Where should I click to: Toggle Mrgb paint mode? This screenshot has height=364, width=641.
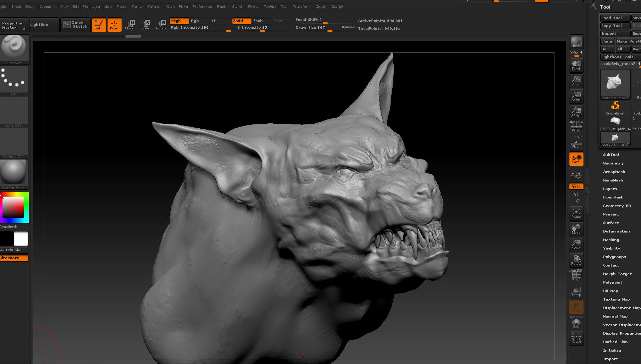(x=179, y=21)
